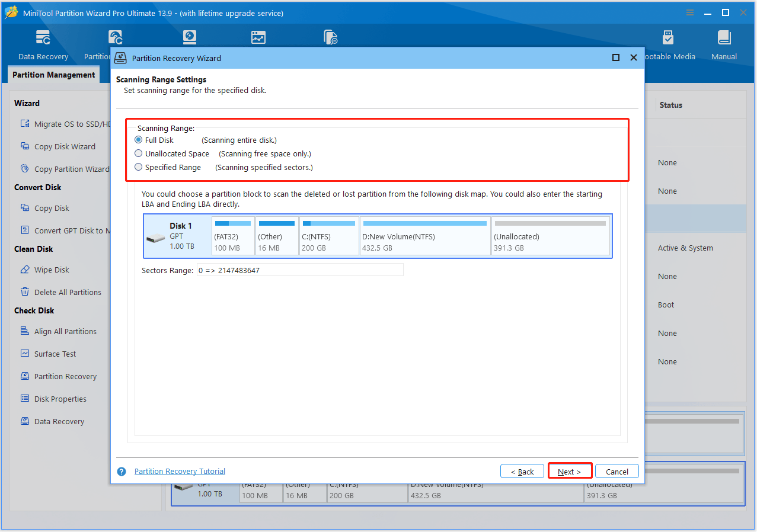
Task: Click the Status column header
Action: pyautogui.click(x=671, y=105)
